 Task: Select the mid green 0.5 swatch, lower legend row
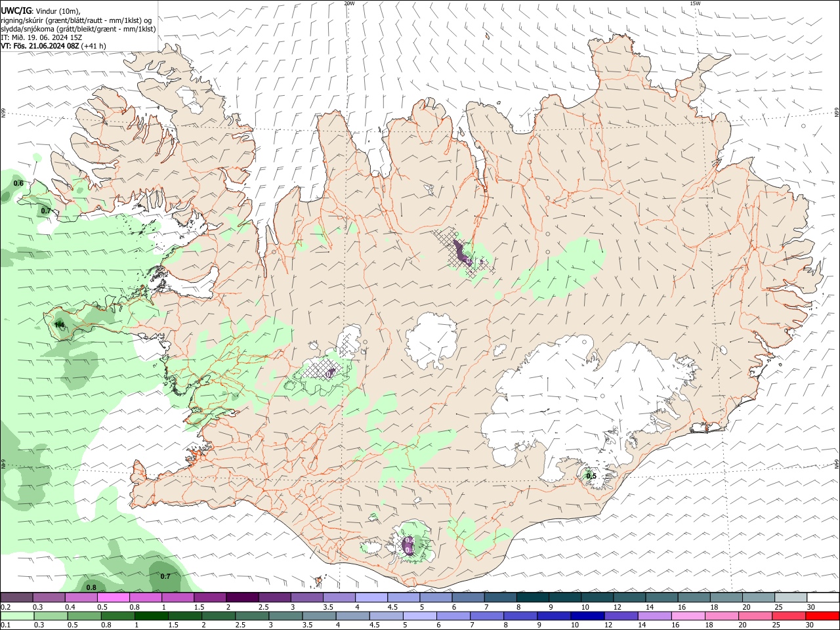click(84, 616)
